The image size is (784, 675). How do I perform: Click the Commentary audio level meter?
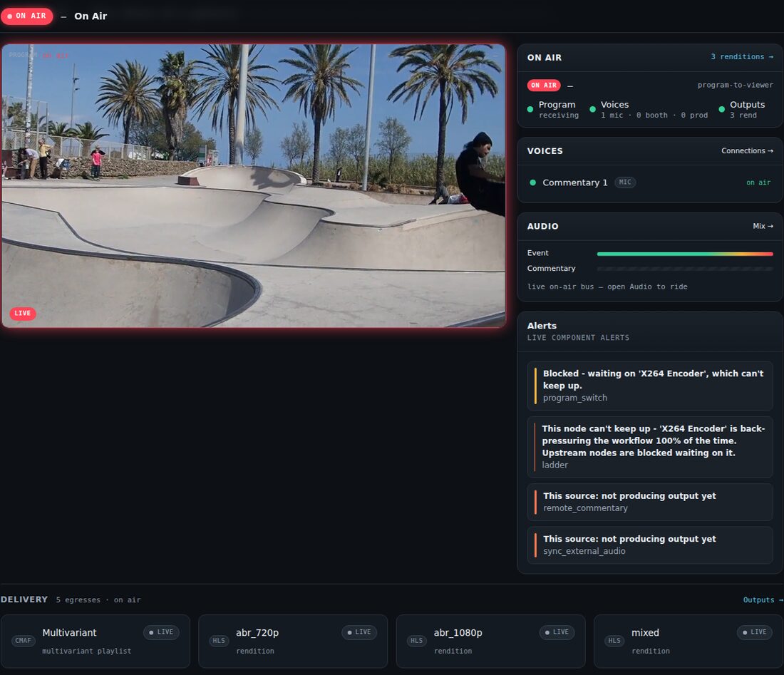(x=685, y=269)
